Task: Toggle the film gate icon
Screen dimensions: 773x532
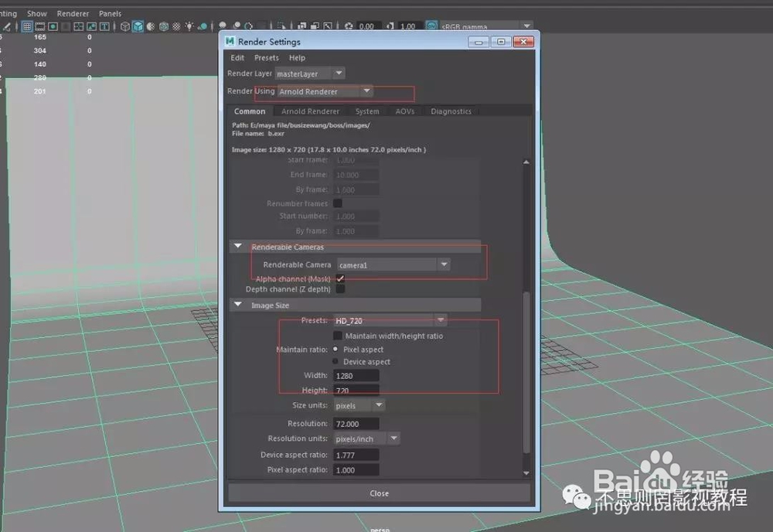Action: tap(40, 26)
